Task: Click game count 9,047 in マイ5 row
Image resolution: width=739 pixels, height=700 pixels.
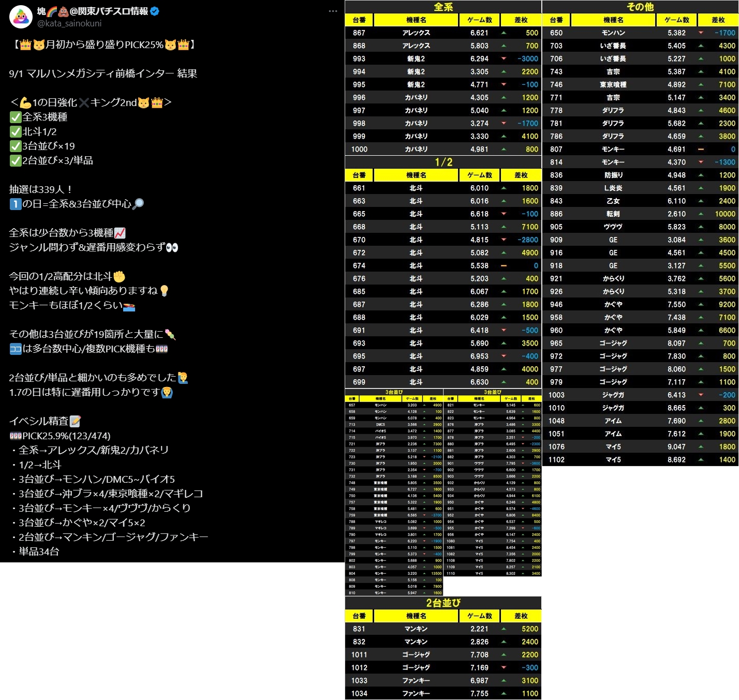Action: coord(676,446)
